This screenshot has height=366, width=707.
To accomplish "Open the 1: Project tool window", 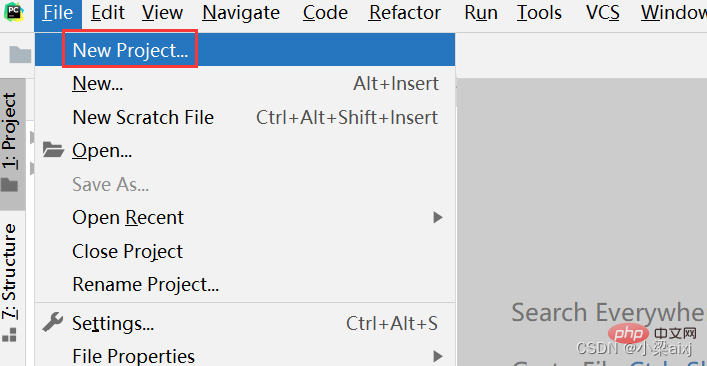I will tap(11, 143).
